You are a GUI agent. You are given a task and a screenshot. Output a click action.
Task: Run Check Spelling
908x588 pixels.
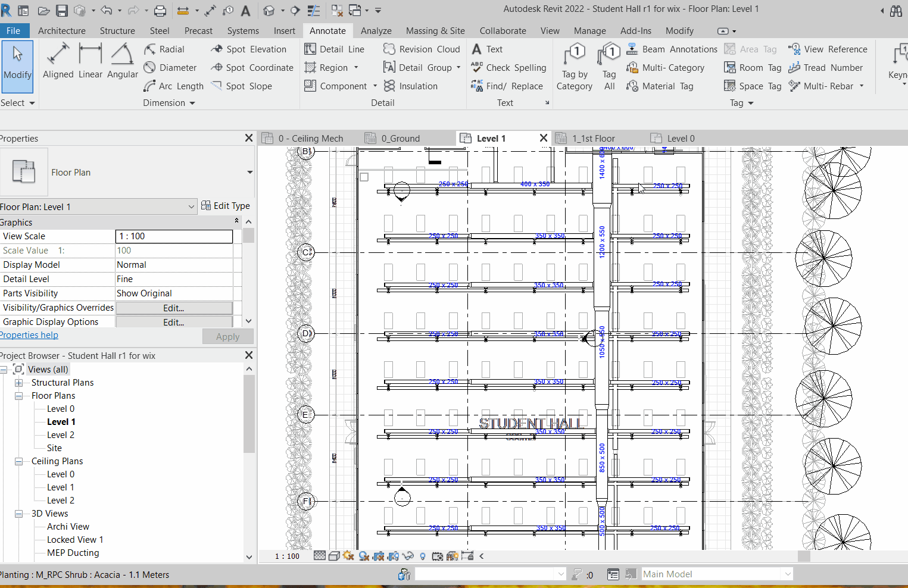click(508, 68)
